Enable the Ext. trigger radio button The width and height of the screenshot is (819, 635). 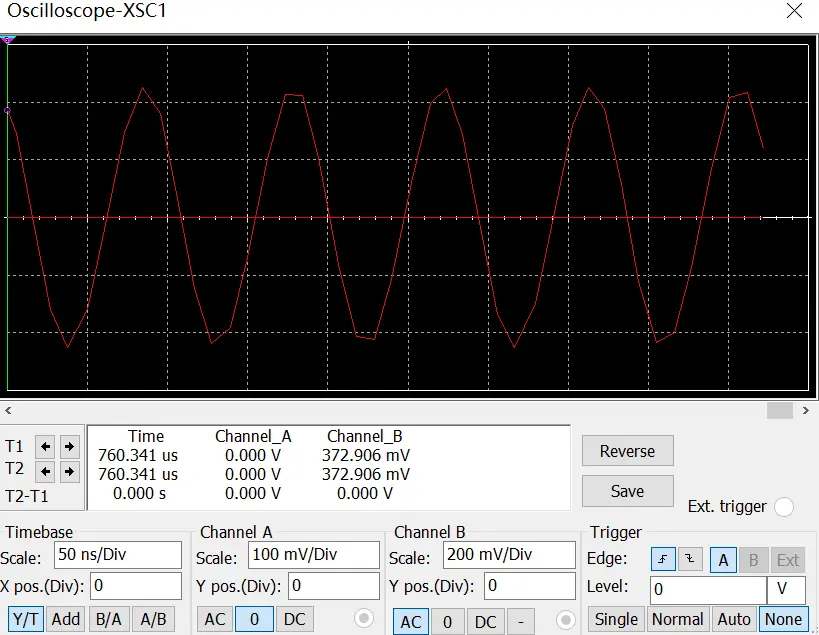click(784, 507)
